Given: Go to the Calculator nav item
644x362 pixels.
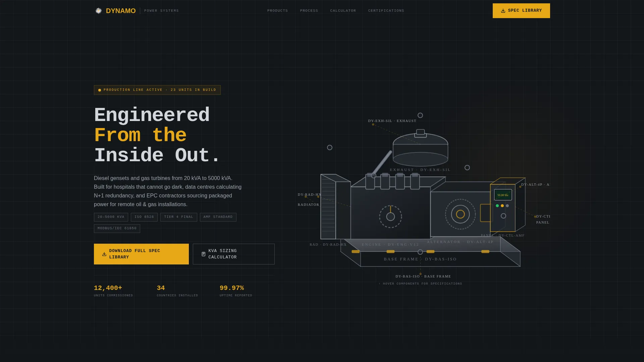Looking at the screenshot, I should 343,11.
